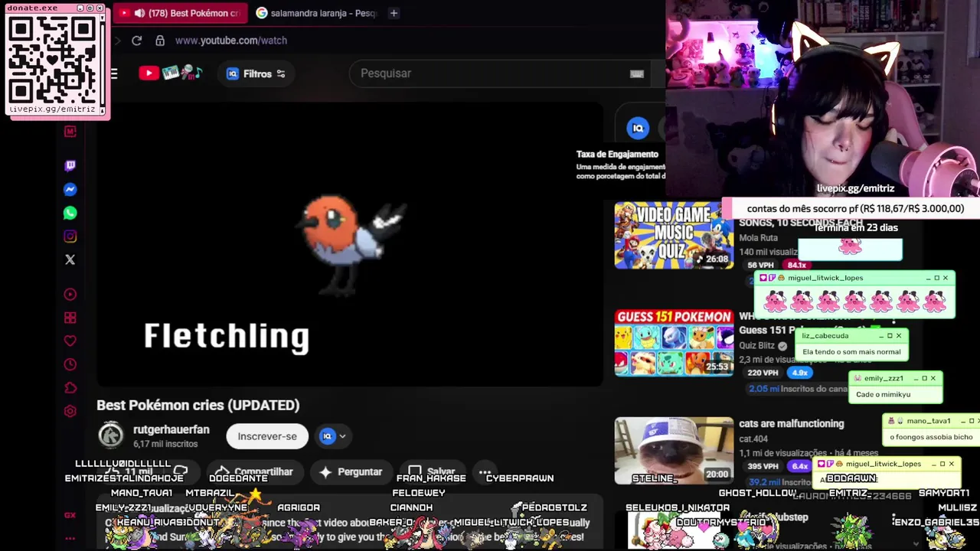Expand the IQ dropdown next to Inscrever-se
This screenshot has height=551, width=980.
(332, 436)
